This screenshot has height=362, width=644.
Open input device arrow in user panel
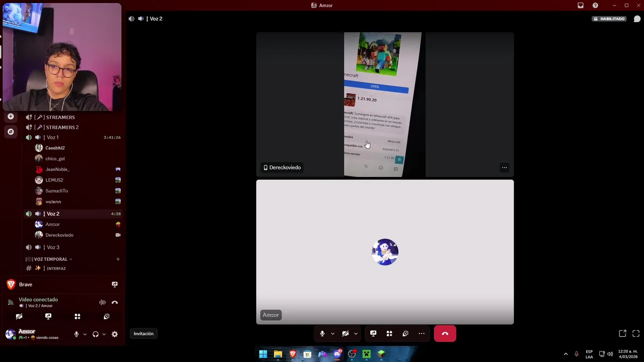[x=85, y=334]
